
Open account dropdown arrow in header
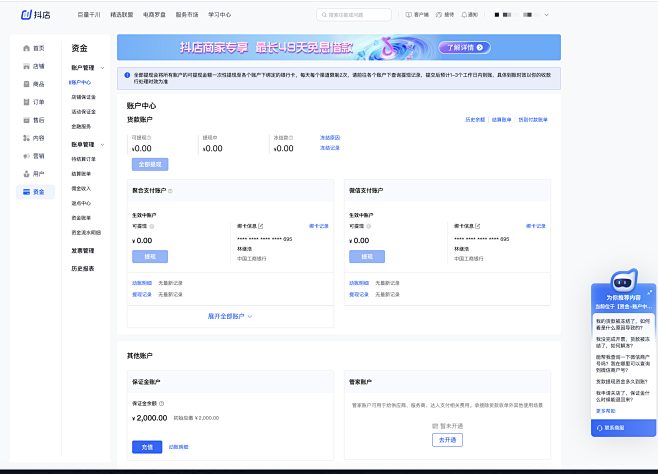click(x=546, y=15)
